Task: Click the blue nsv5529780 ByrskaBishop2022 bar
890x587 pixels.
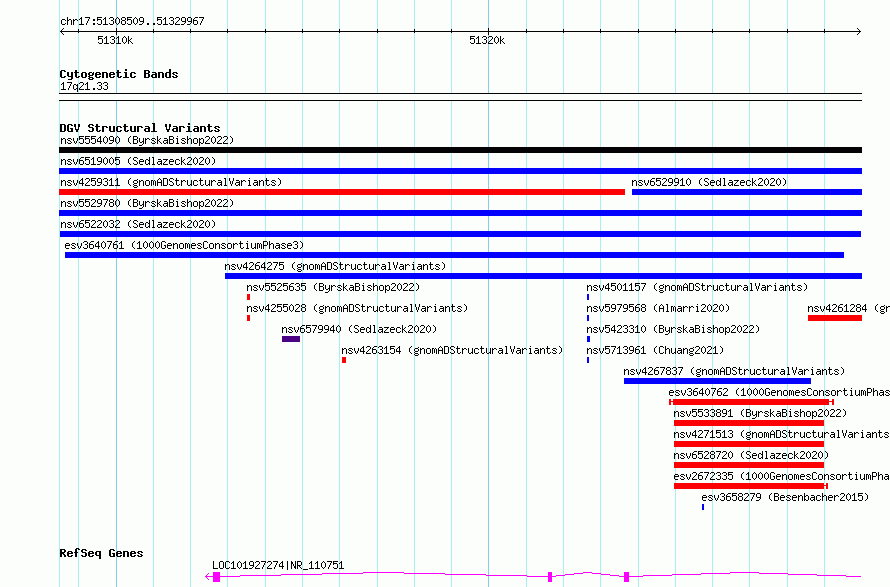Action: point(460,213)
